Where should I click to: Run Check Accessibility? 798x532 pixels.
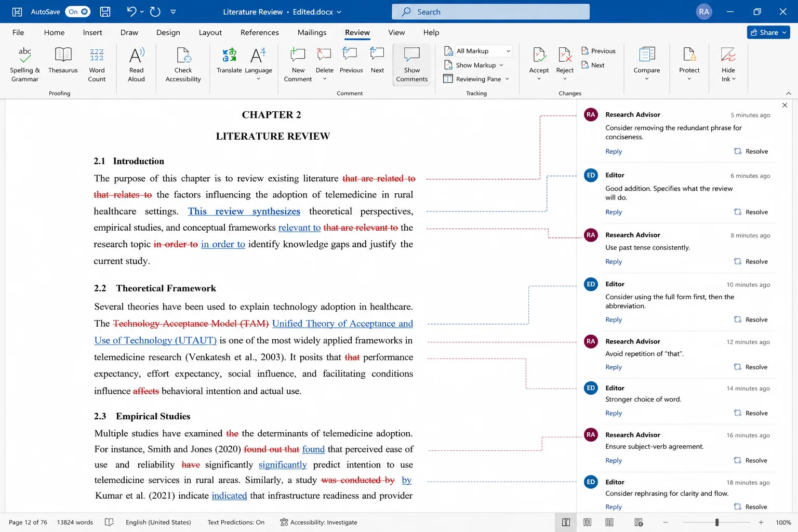click(183, 64)
